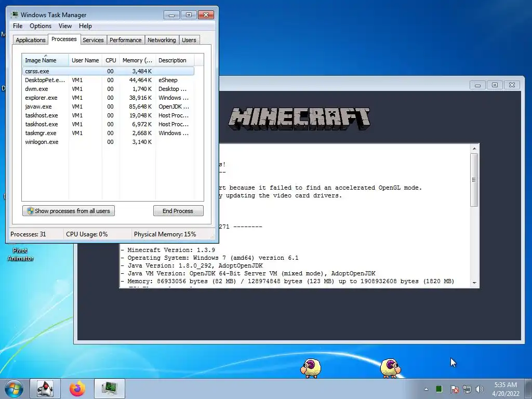
Task: Click the Minecraft logo in launcher
Action: pos(299,119)
